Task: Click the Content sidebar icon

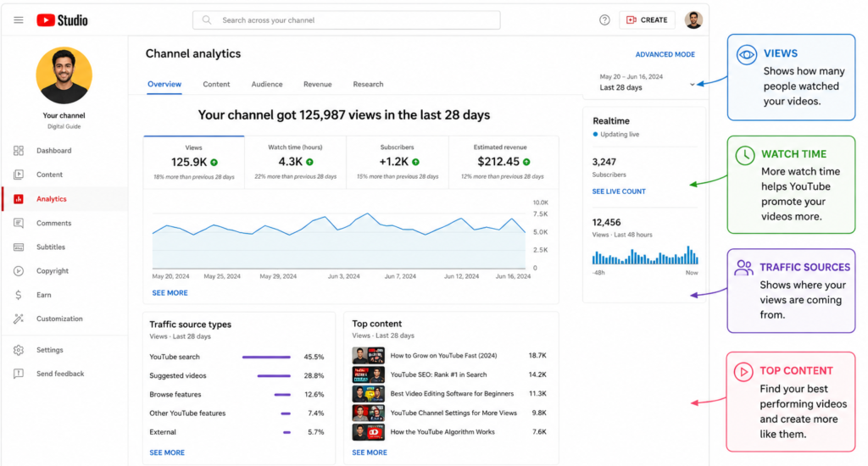Action: (x=19, y=175)
